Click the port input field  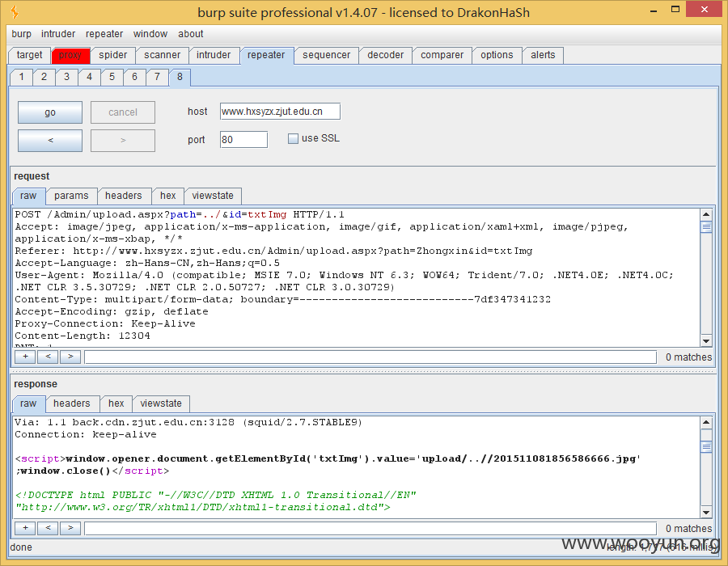click(x=243, y=140)
